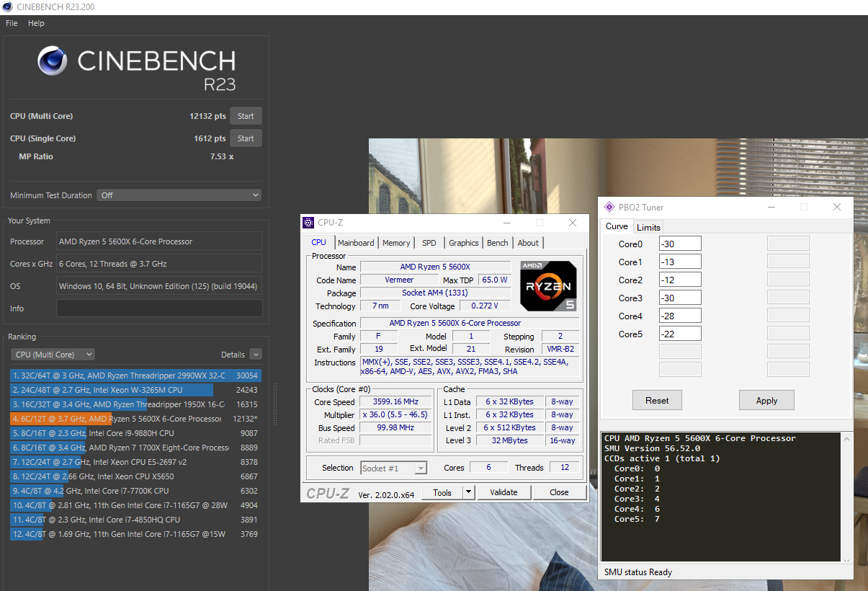Click the Core0 offset input field

pos(679,244)
